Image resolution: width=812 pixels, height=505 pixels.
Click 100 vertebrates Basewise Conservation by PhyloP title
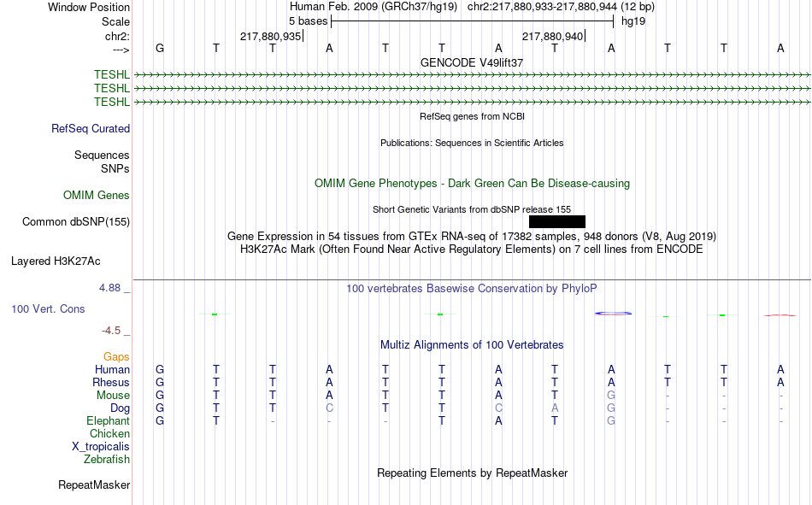point(472,289)
